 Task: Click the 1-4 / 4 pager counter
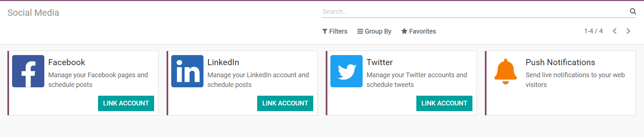click(593, 31)
